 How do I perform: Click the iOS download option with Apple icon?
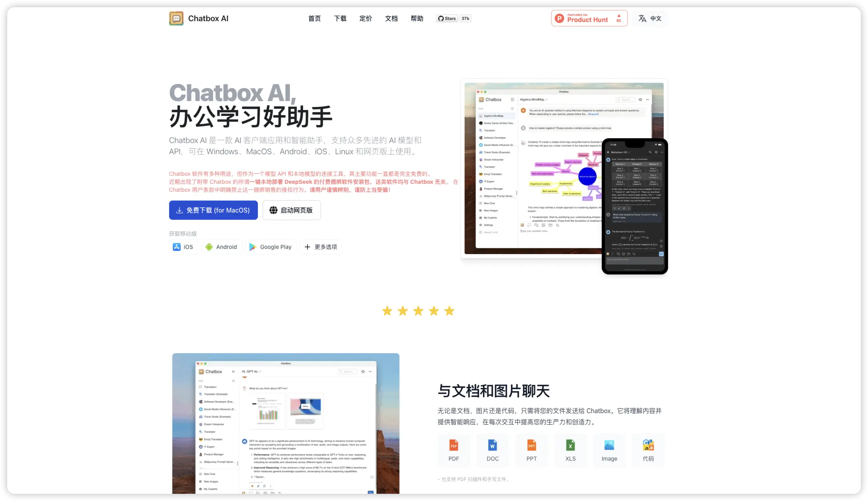click(184, 247)
